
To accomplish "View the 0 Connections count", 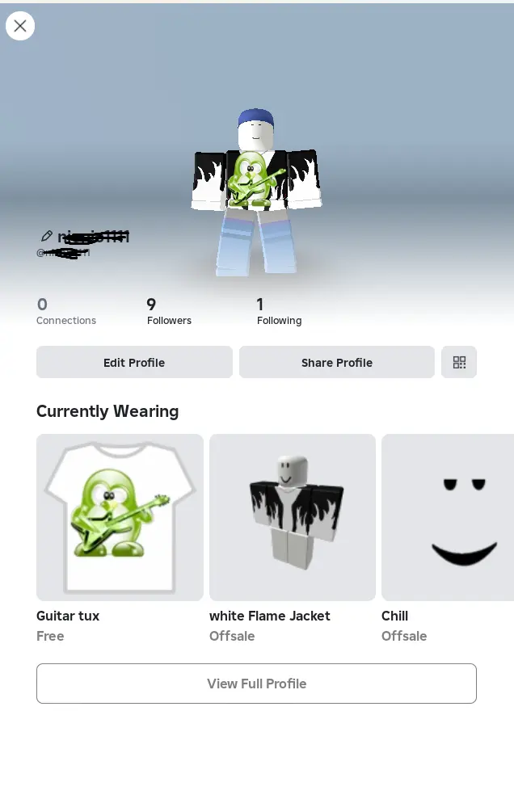I will tap(66, 311).
